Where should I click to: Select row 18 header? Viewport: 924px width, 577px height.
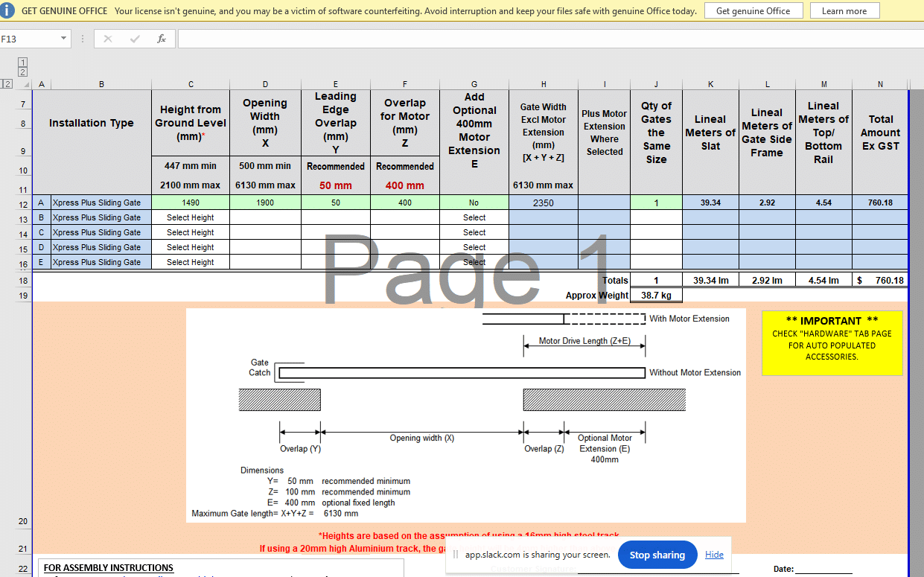23,281
